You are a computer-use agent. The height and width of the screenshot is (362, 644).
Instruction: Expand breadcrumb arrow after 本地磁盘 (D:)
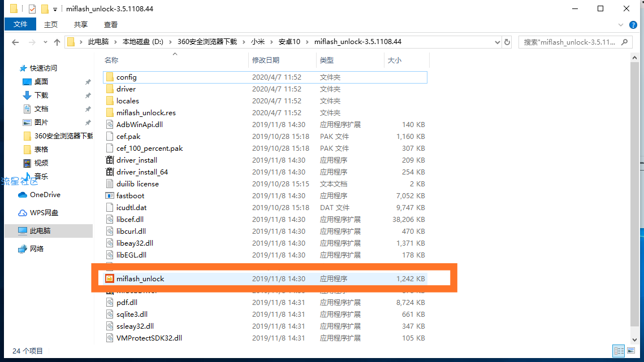tap(170, 42)
